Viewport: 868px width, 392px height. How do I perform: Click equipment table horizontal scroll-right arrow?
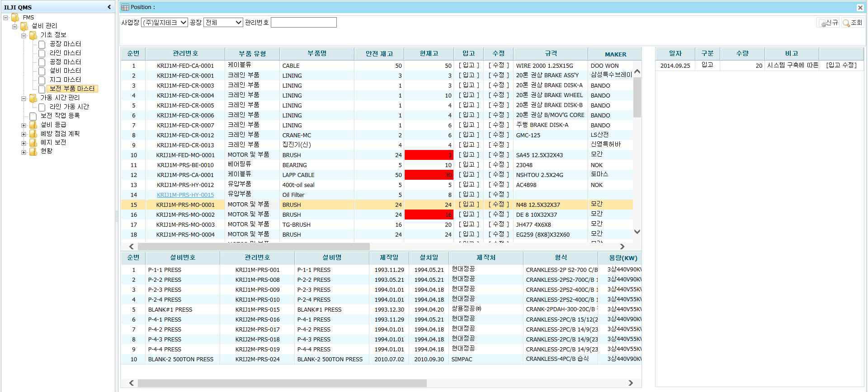point(631,383)
